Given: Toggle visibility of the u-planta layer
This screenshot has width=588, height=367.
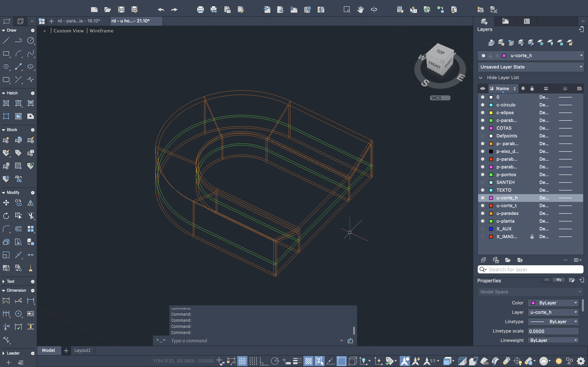Looking at the screenshot, I should 483,221.
